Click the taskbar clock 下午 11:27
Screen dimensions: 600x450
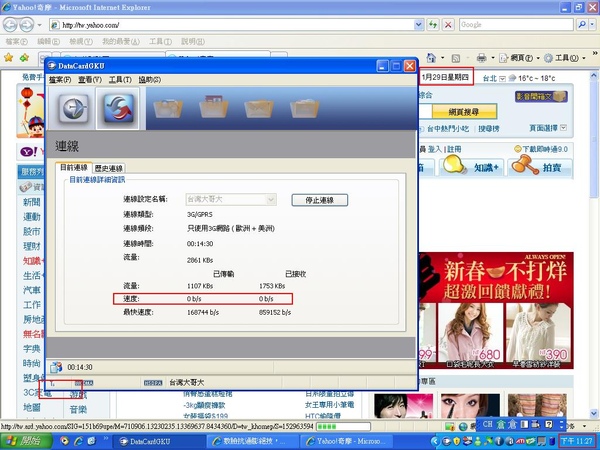(578, 441)
